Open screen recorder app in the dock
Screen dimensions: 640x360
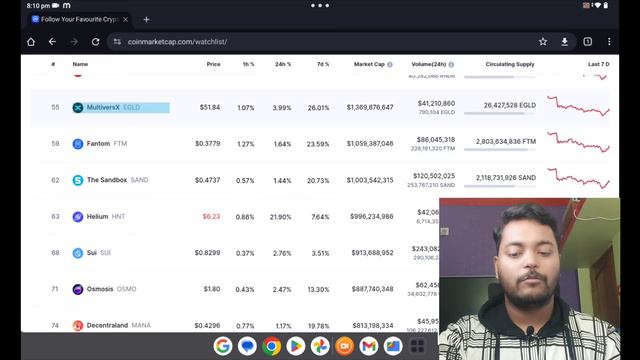tap(344, 346)
